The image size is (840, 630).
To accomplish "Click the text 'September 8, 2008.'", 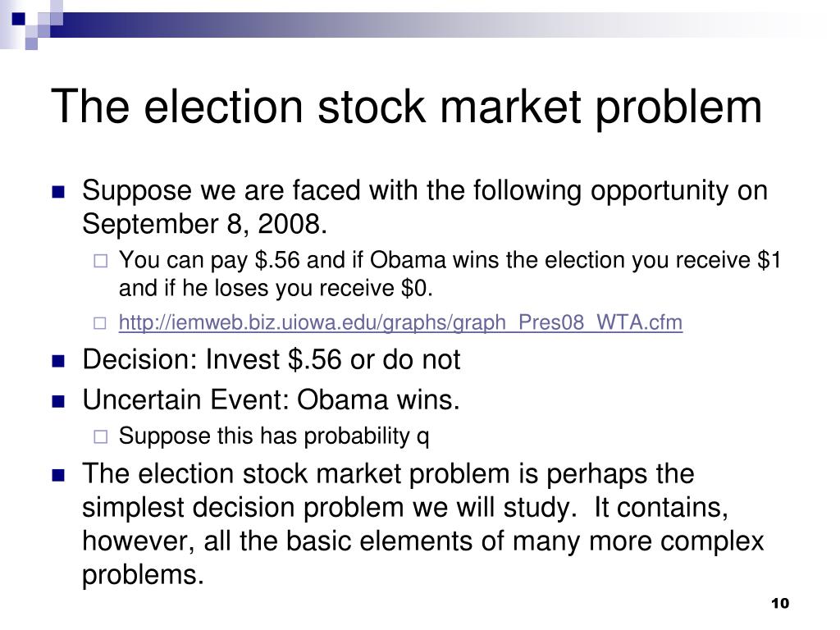I will (204, 223).
